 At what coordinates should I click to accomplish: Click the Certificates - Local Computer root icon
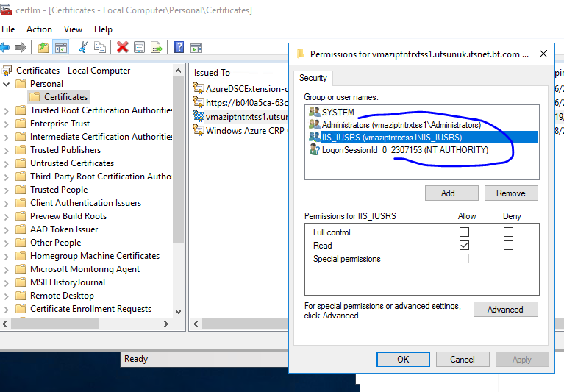(x=7, y=71)
